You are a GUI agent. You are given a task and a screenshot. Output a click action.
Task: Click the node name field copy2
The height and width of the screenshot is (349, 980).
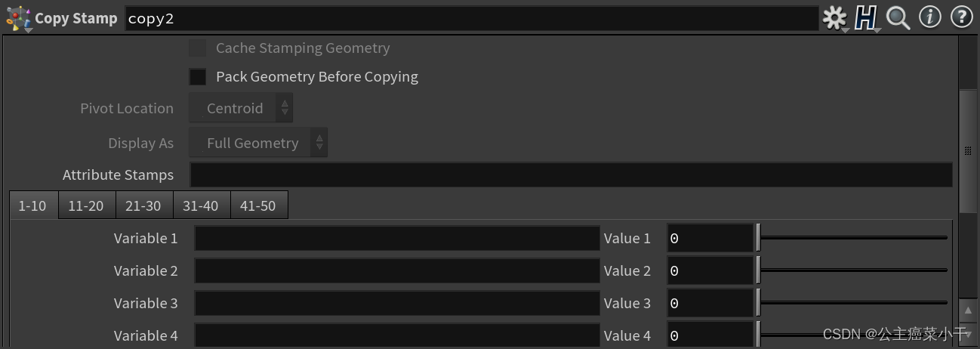(472, 19)
